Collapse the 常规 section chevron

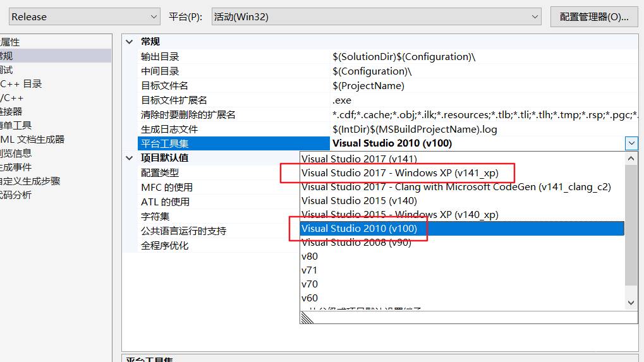coord(130,42)
